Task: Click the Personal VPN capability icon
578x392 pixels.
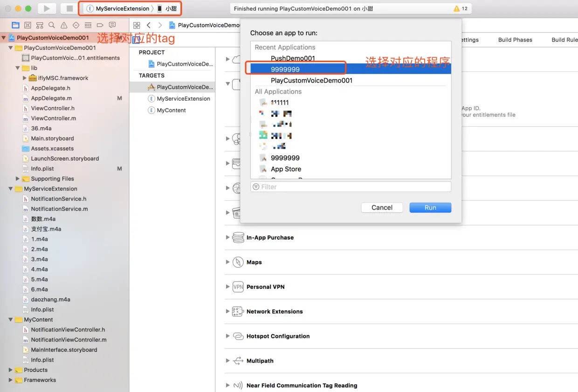Action: point(238,287)
